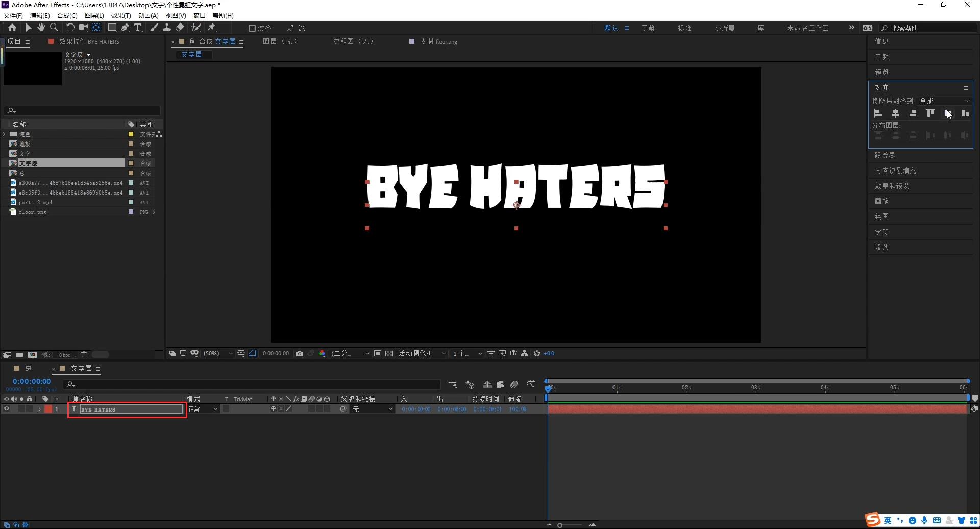Open show channel color management icon
Screen dimensions: 980x529
[x=322, y=353]
